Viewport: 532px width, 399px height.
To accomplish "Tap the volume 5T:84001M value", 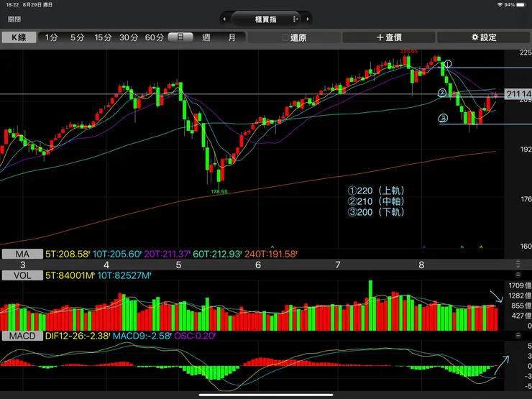I will click(70, 275).
